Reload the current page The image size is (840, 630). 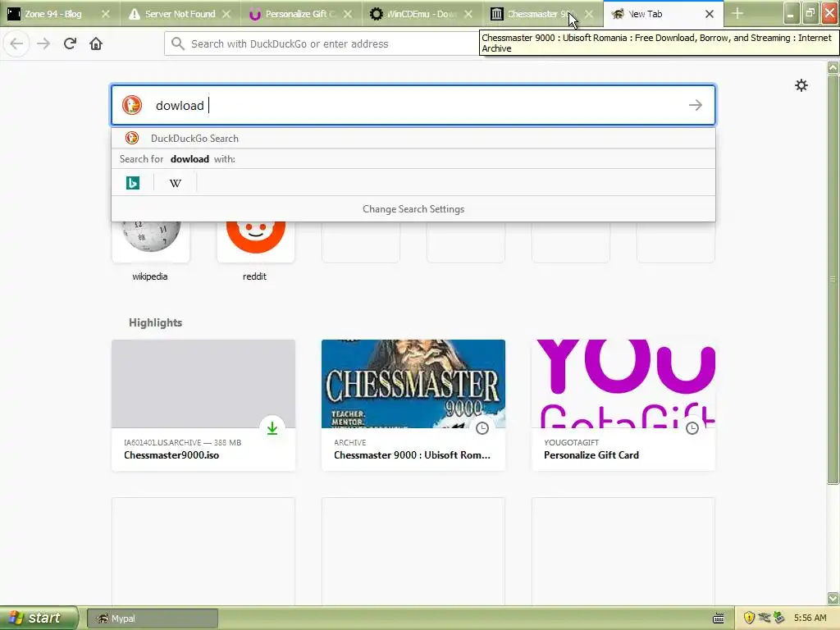[70, 43]
